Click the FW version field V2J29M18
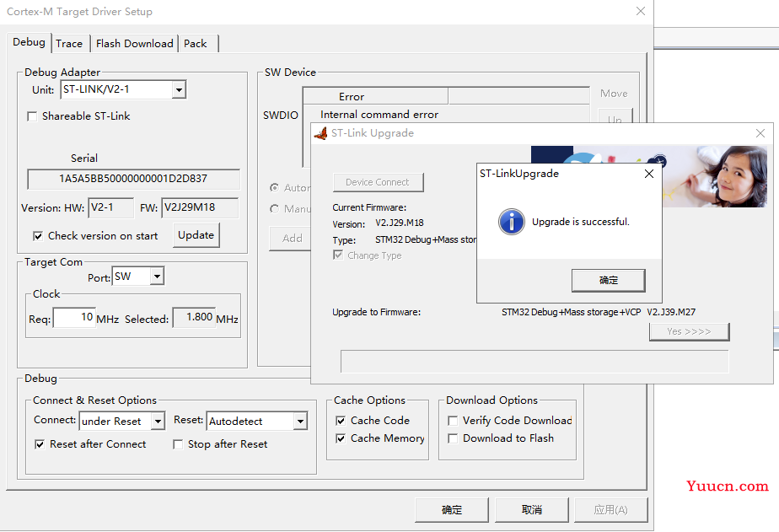779x532 pixels. point(200,207)
